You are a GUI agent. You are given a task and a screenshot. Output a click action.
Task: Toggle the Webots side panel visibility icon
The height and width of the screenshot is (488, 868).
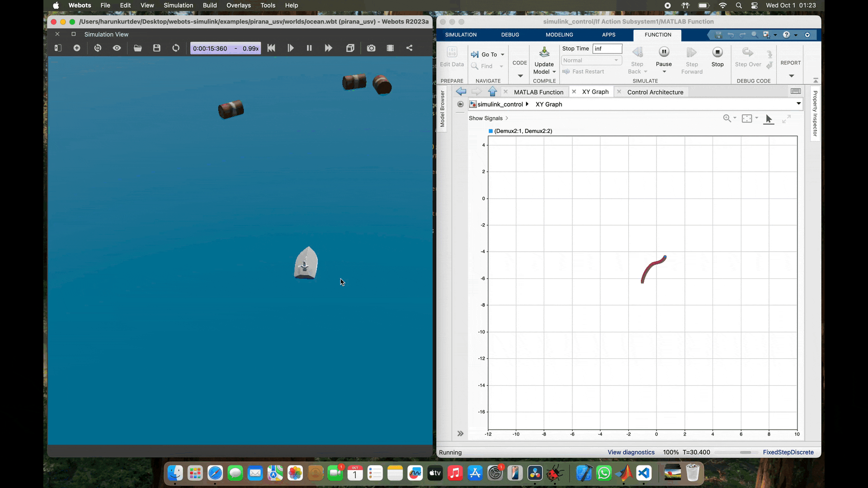point(58,48)
